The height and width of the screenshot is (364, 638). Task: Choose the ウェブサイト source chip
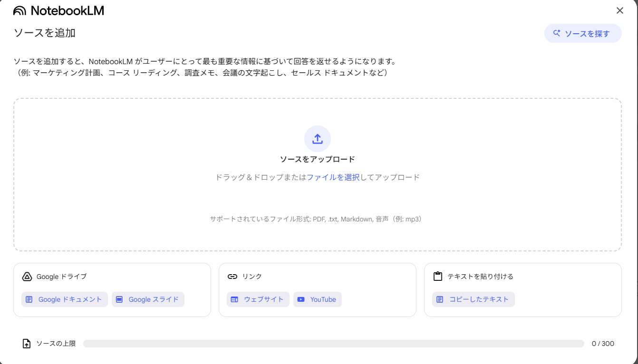click(258, 299)
